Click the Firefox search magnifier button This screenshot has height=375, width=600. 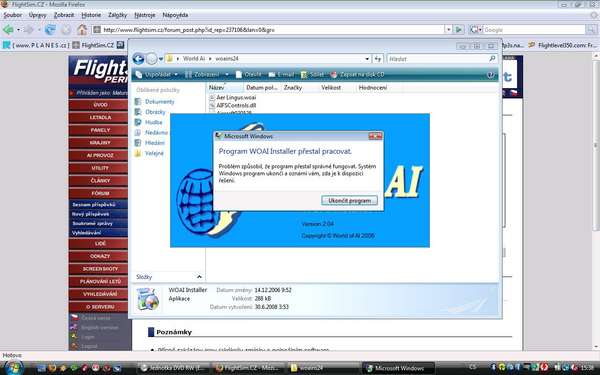point(592,29)
